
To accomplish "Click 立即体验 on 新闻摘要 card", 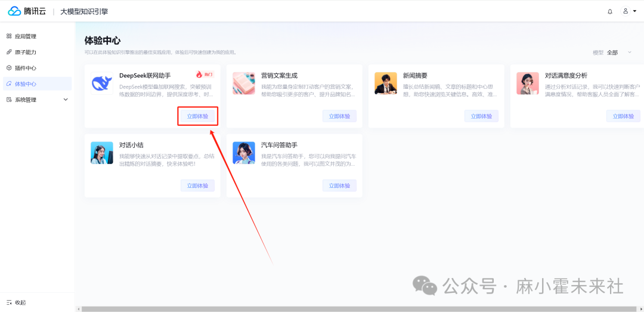I will point(481,116).
